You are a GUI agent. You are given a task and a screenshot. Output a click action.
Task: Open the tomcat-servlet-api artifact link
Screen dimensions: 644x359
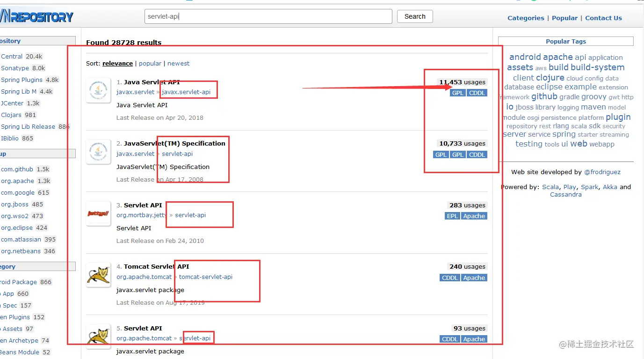[x=206, y=277]
